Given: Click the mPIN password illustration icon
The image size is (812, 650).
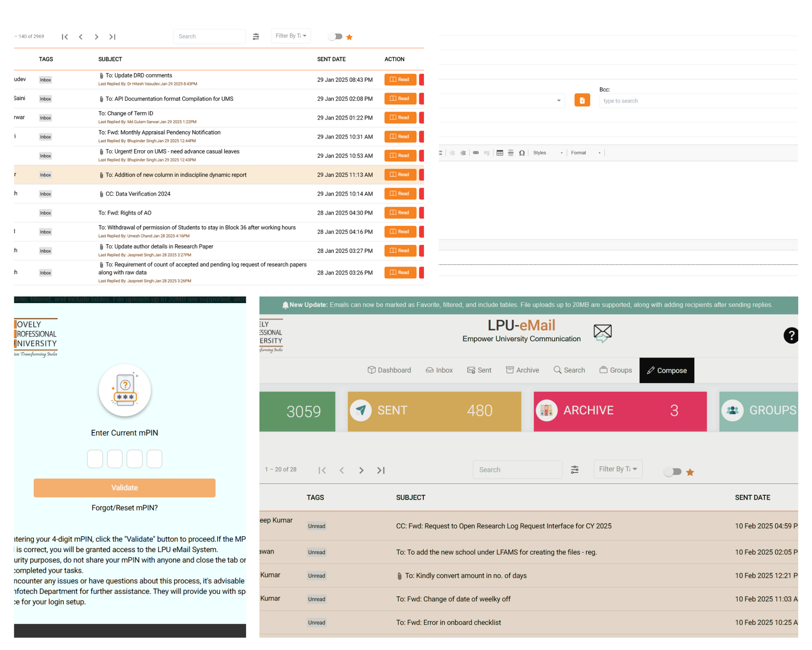Looking at the screenshot, I should (x=125, y=390).
